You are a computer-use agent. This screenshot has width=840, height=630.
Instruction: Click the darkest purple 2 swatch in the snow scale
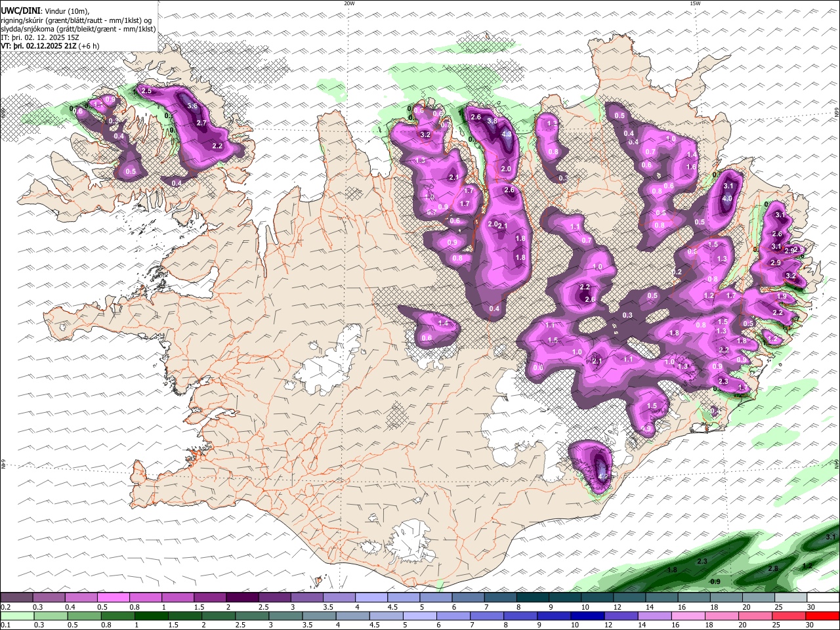[x=242, y=597]
